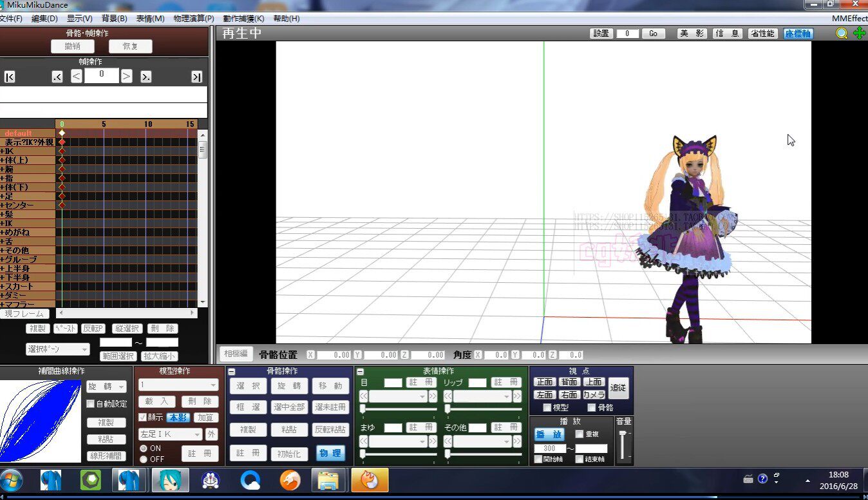The image size is (868, 500).
Task: Open the model selection dropdown
Action: (x=178, y=385)
